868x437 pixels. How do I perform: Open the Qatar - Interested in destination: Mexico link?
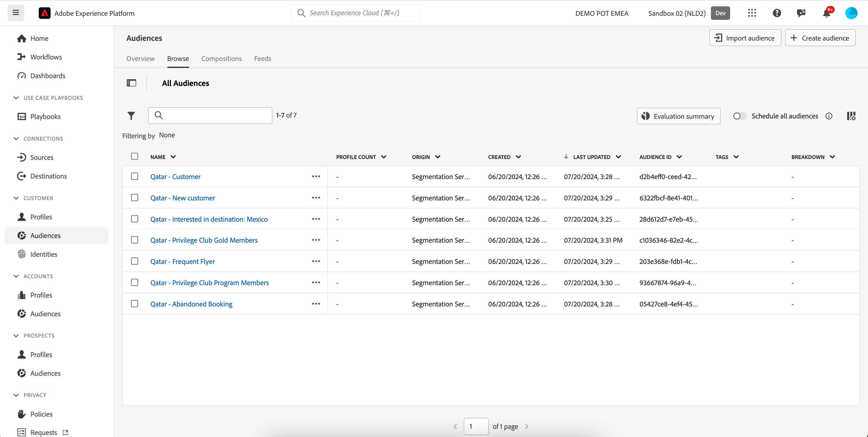209,219
